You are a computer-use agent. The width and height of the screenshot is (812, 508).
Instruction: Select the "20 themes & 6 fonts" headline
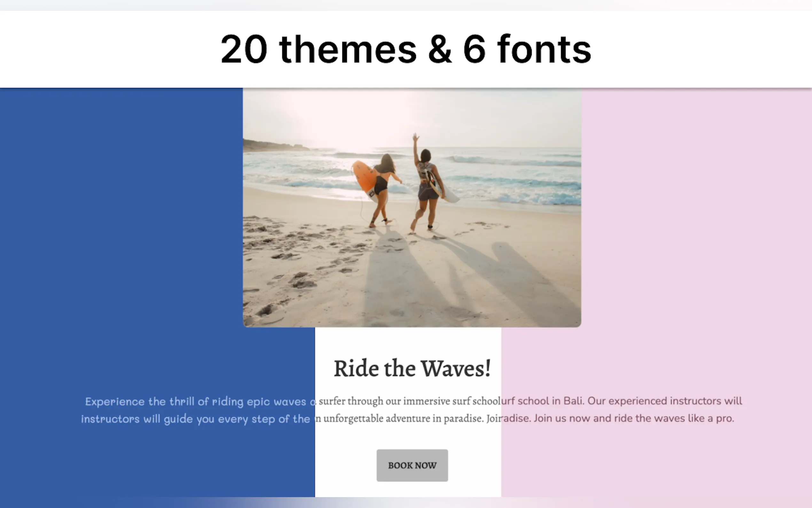click(x=405, y=49)
